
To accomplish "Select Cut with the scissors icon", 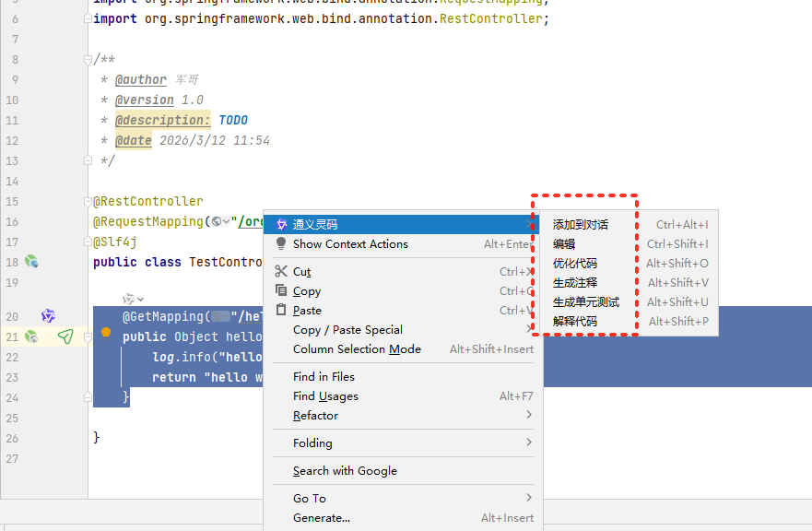I will click(x=301, y=272).
